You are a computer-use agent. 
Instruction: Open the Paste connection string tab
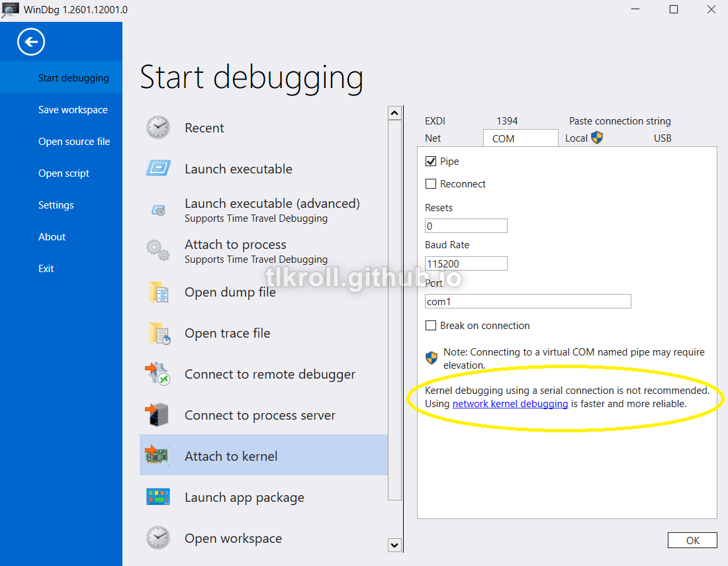[x=619, y=121]
